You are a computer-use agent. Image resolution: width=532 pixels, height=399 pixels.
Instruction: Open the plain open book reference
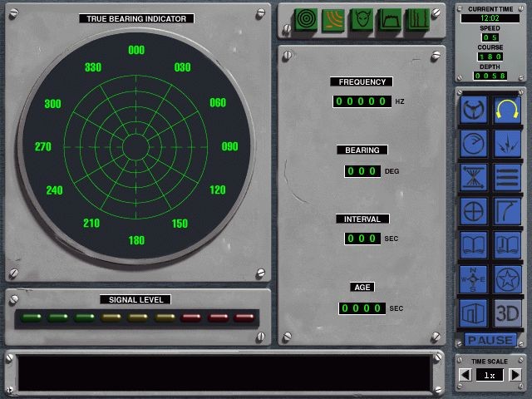pos(473,245)
